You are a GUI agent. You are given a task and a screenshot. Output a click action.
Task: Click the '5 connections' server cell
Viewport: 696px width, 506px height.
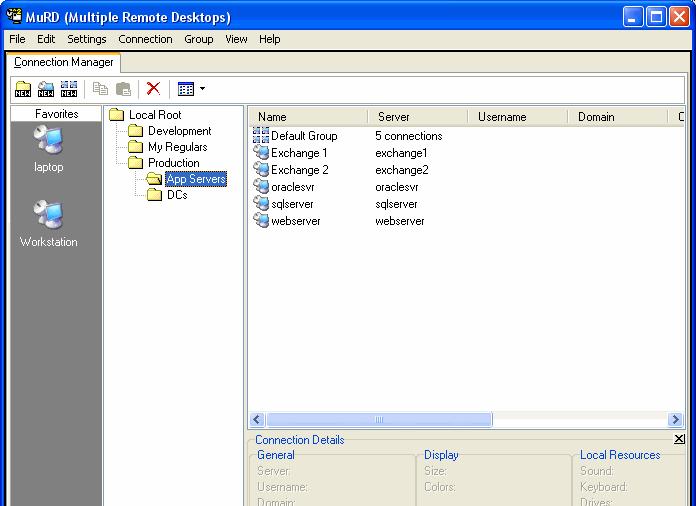pyautogui.click(x=409, y=136)
